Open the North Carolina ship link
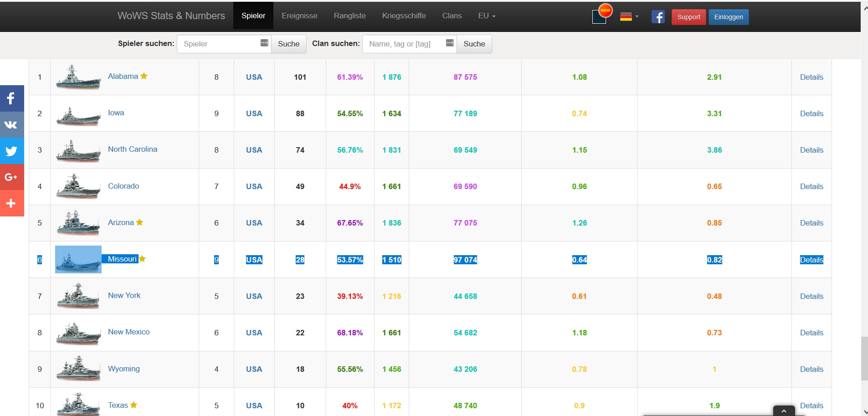Image resolution: width=868 pixels, height=416 pixels. 133,149
